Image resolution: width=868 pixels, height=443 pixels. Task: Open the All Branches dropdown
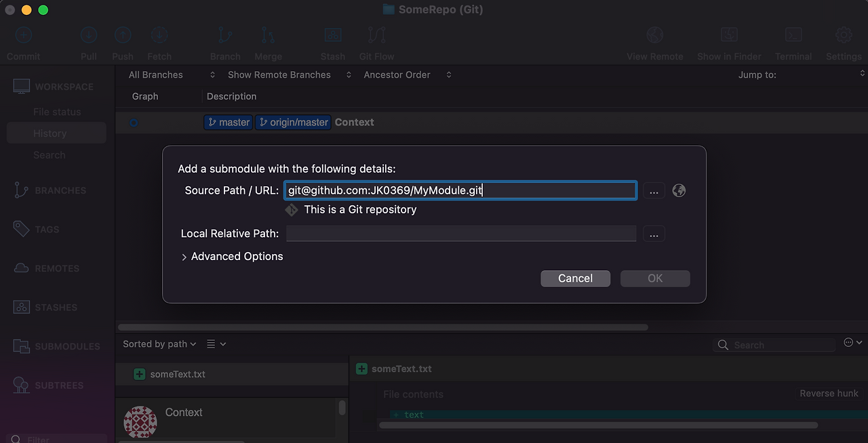coord(172,75)
